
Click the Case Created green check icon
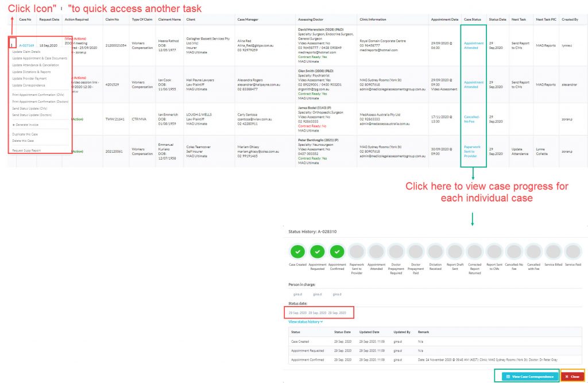(x=297, y=252)
